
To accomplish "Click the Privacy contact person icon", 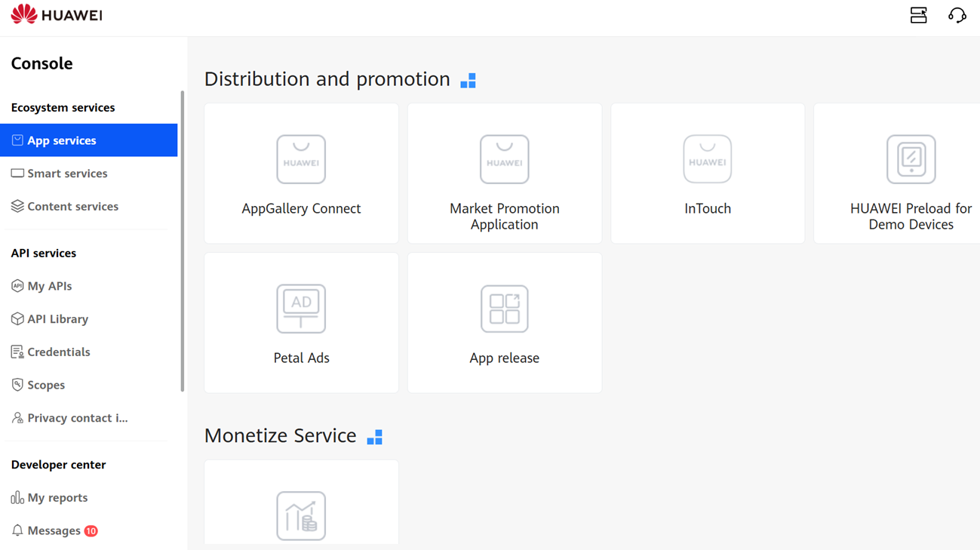I will click(17, 418).
